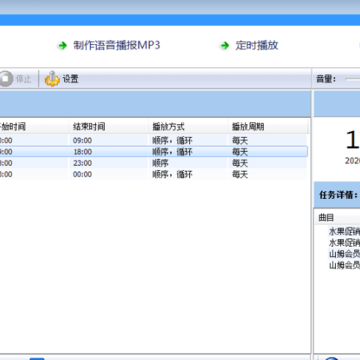Open the 制作语音播报MP3 link
360x360 pixels.
(117, 45)
